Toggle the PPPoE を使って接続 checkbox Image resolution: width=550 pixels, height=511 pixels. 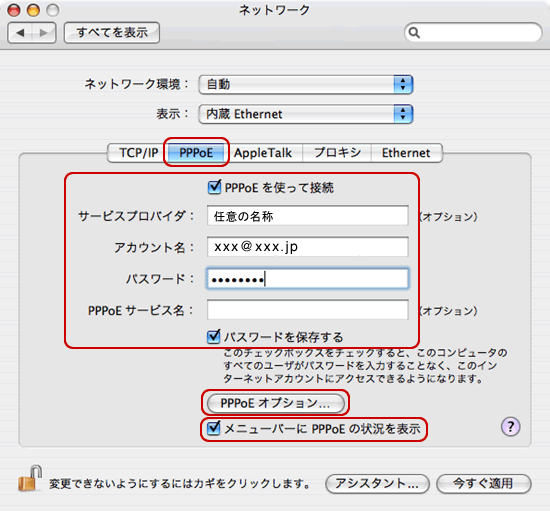[214, 187]
